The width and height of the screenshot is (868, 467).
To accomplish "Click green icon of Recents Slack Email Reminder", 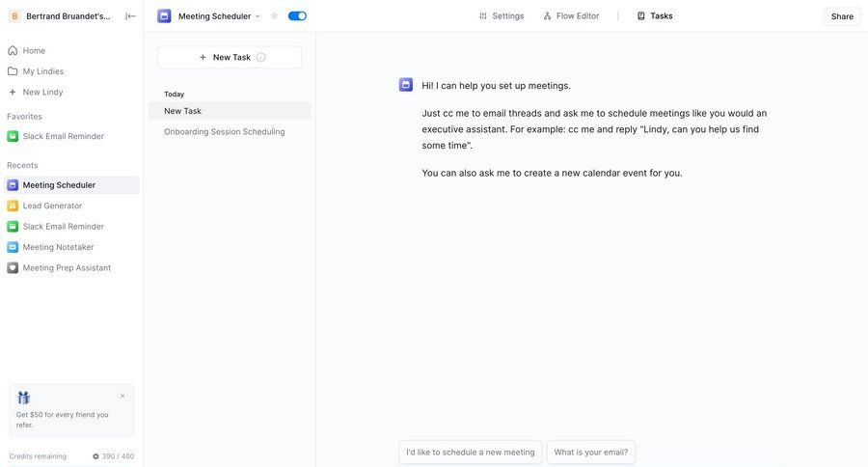I will (x=13, y=226).
